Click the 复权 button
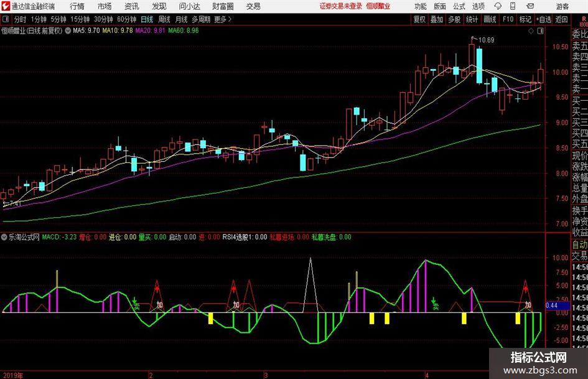Image resolution: width=588 pixels, height=379 pixels. (419, 19)
